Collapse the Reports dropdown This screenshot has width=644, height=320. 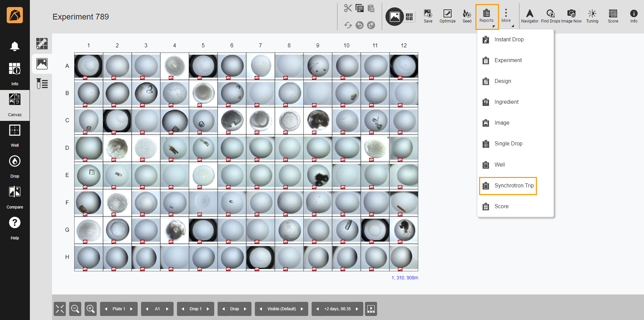coord(487,16)
